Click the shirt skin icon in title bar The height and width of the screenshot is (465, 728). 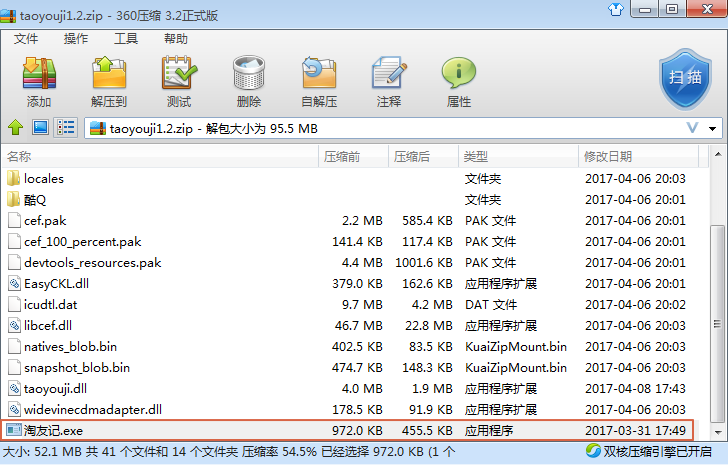pos(616,9)
